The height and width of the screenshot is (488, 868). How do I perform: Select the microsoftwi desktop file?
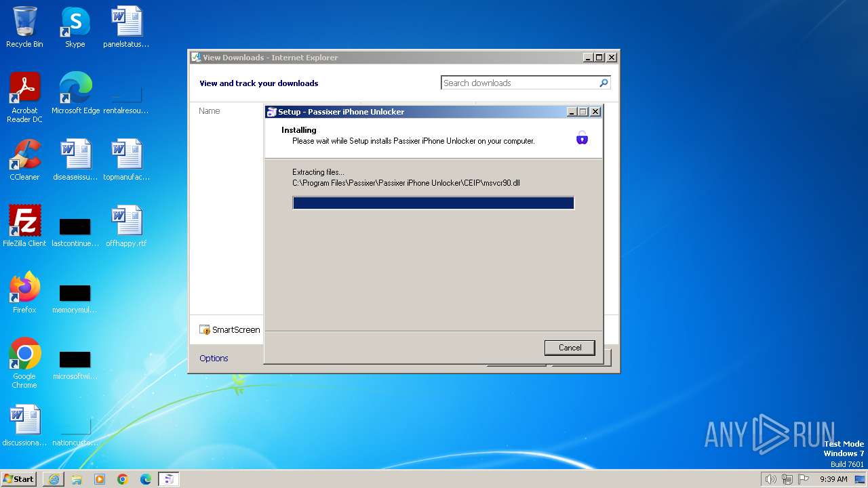[x=75, y=363]
